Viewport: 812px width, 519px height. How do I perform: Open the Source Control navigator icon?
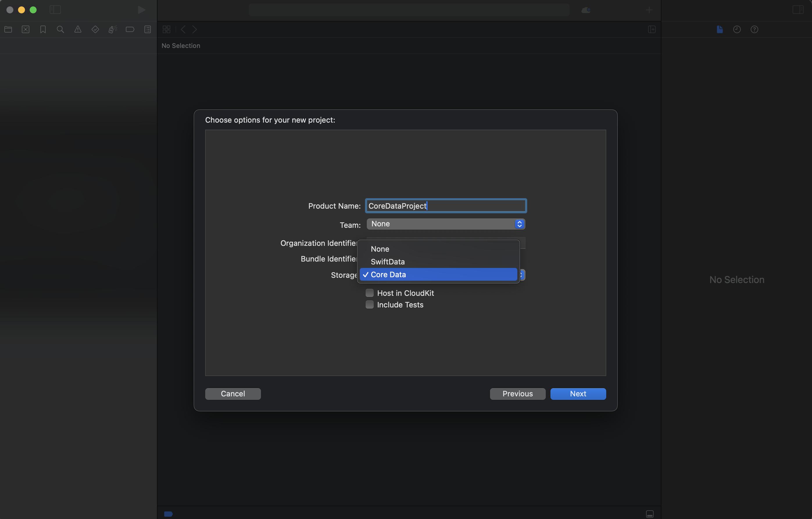[x=26, y=29]
